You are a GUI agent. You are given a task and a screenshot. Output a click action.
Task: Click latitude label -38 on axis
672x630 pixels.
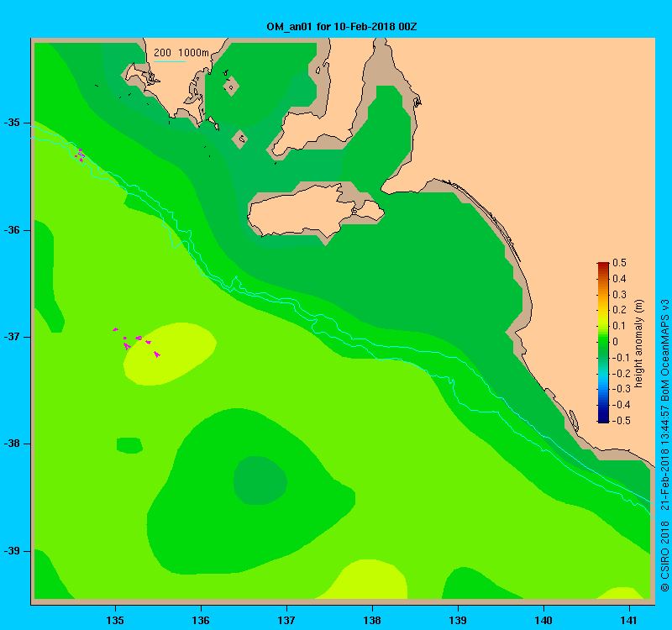12,444
